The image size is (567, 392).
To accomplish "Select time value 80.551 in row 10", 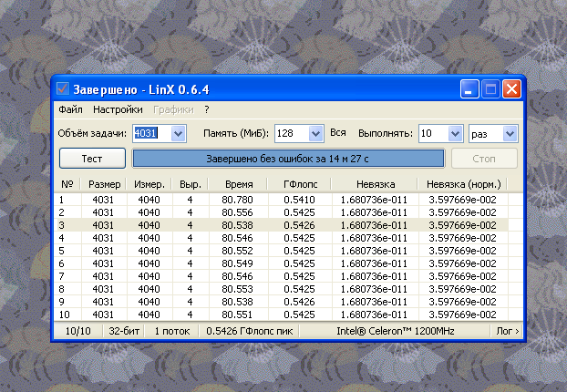I will tap(237, 315).
